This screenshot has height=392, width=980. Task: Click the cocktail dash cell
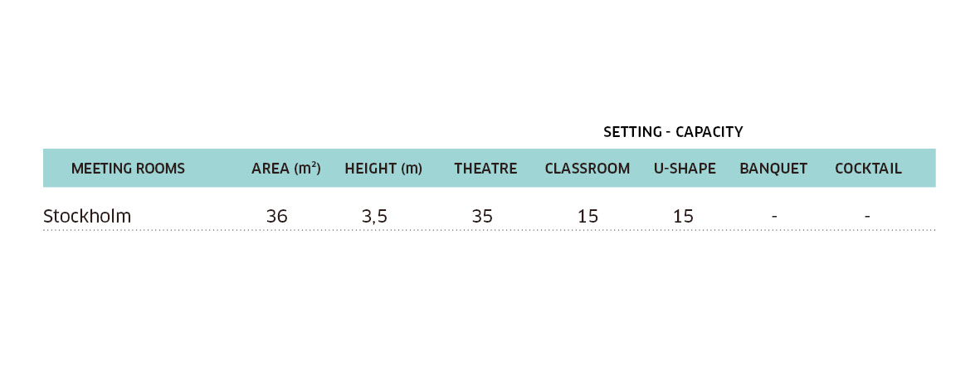[x=867, y=216]
